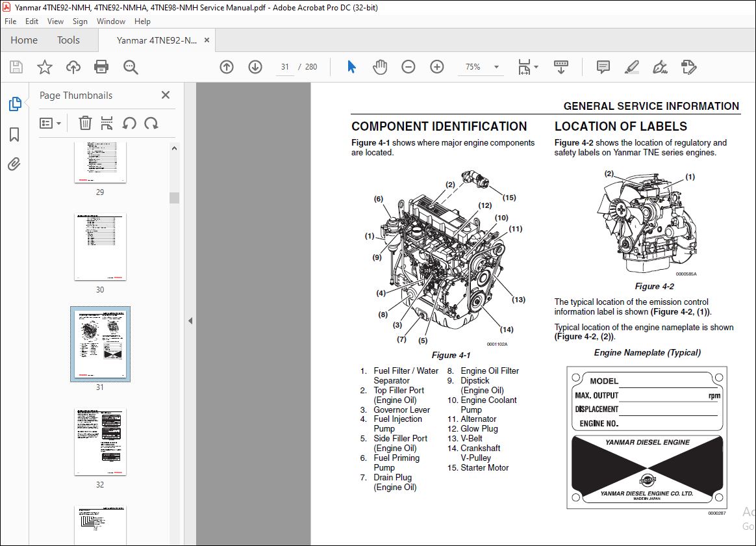Click the '3. Governor Lever' list item
The height and width of the screenshot is (546, 756).
click(395, 409)
